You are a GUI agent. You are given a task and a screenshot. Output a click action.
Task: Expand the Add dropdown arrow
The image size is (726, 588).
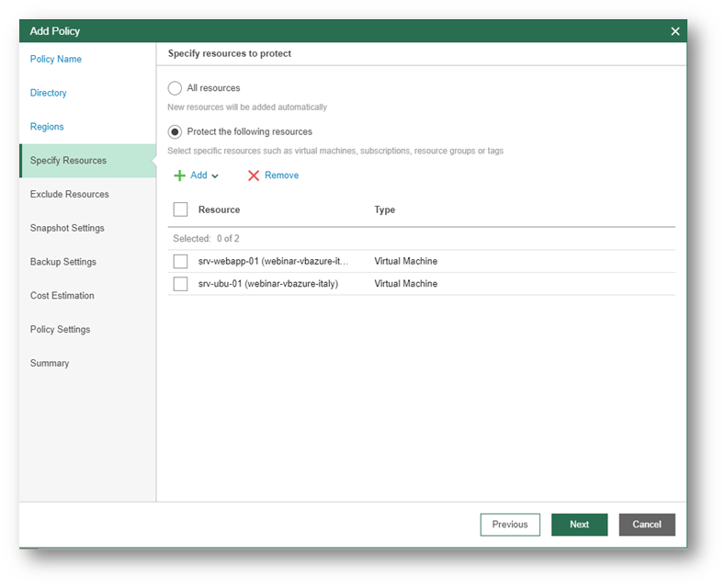point(215,175)
